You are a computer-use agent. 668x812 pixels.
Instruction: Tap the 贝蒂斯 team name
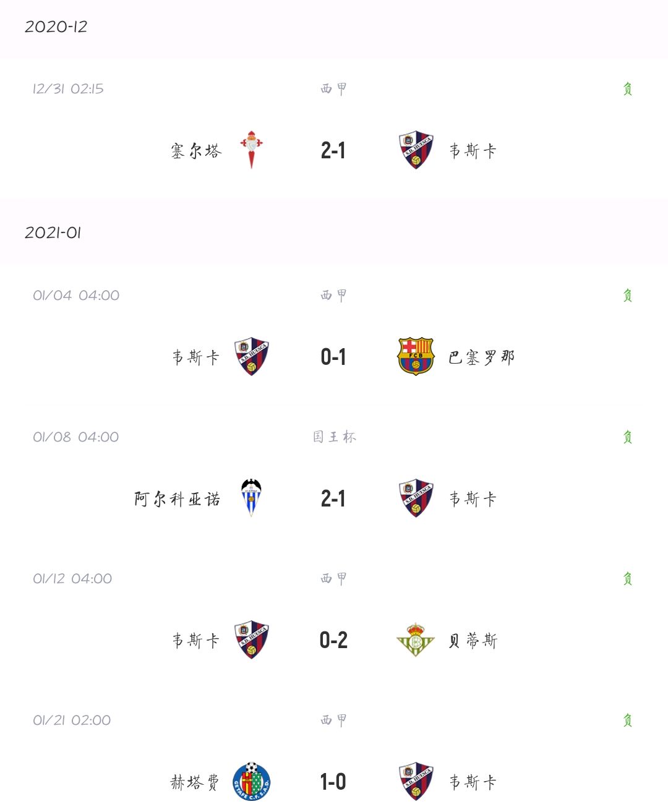tap(473, 640)
